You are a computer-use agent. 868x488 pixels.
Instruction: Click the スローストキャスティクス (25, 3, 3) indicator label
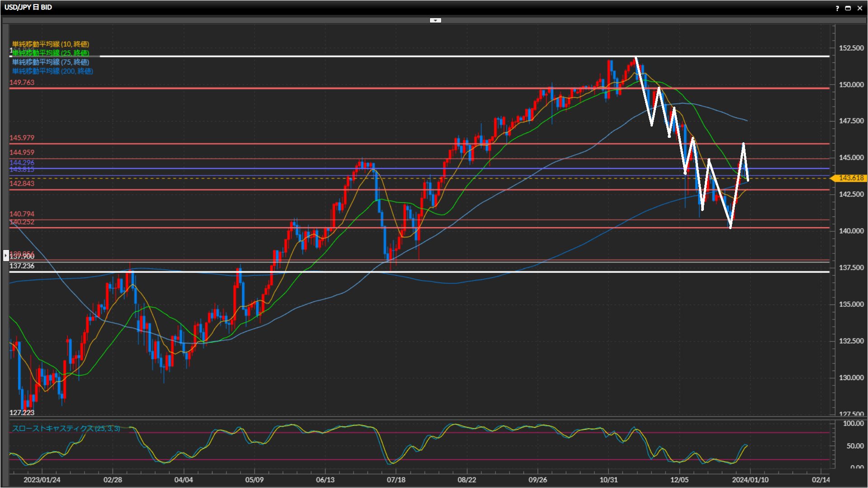tap(66, 428)
